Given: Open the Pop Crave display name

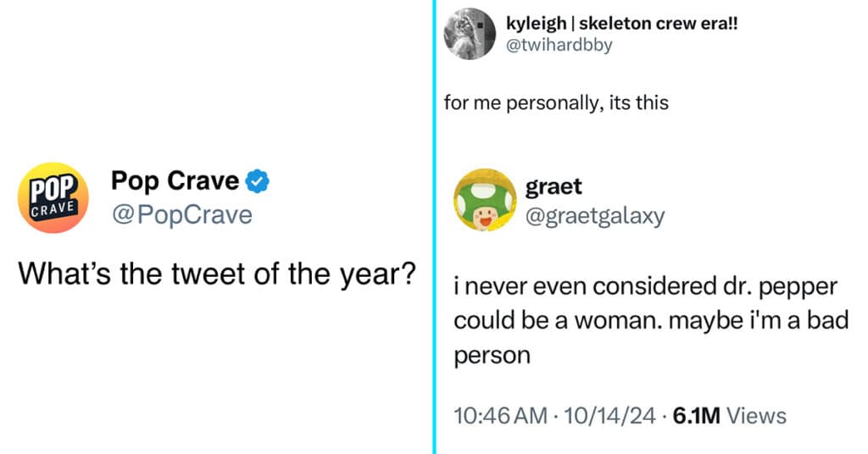Looking at the screenshot, I should tap(175, 180).
